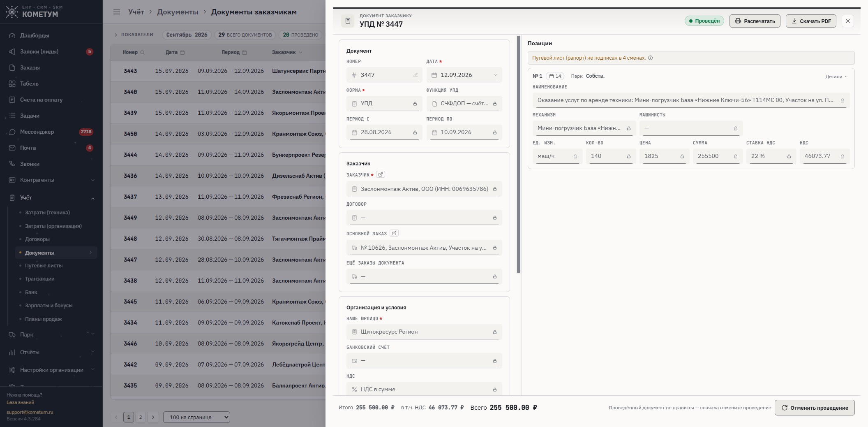Expand the Показатели section
Image resolution: width=868 pixels, height=427 pixels.
(134, 35)
